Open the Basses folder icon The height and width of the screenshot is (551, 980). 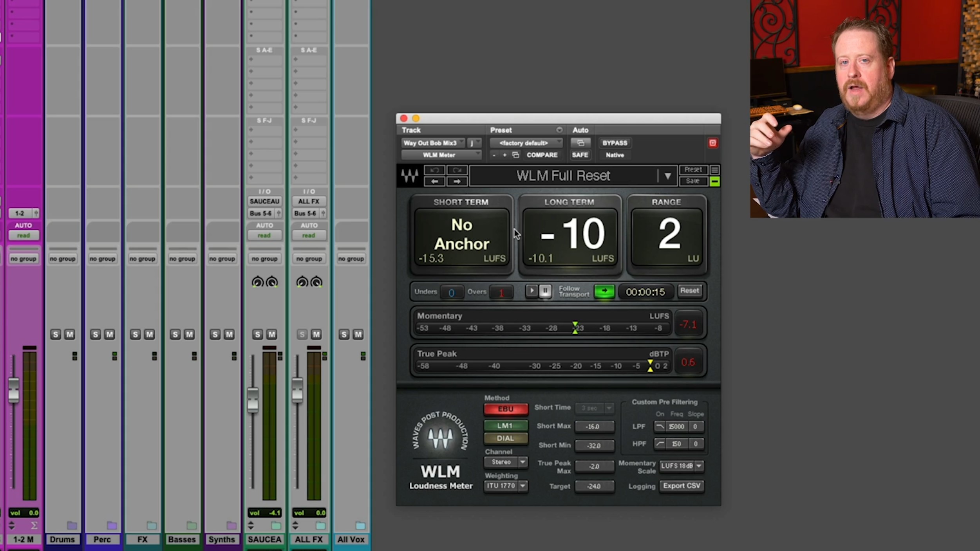[192, 525]
